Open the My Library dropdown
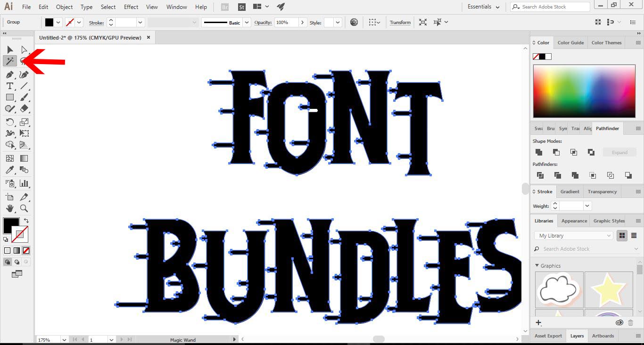 [x=574, y=236]
